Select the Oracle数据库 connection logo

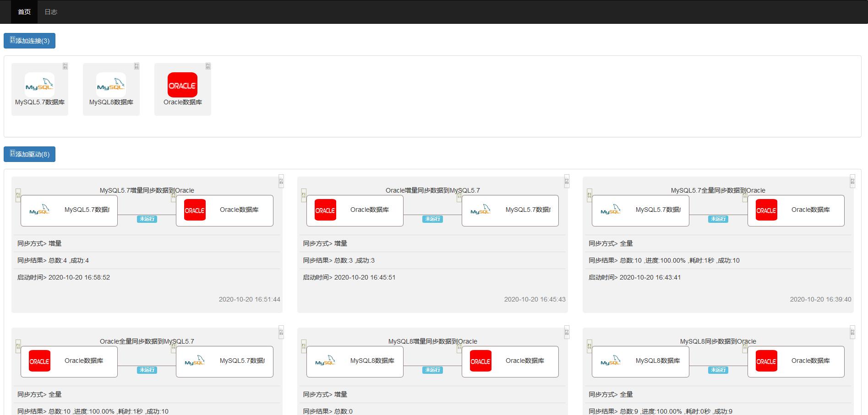point(182,85)
